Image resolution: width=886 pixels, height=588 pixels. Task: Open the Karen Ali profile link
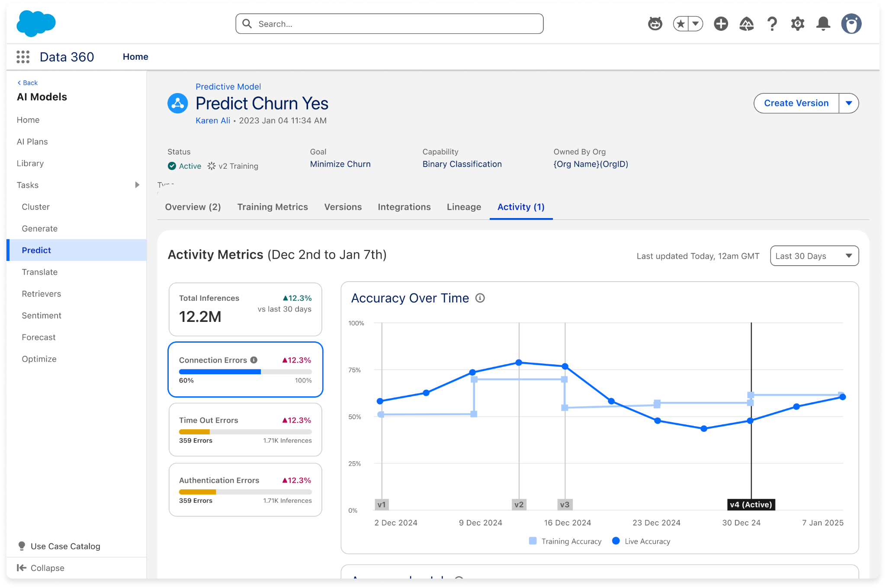[x=213, y=120]
